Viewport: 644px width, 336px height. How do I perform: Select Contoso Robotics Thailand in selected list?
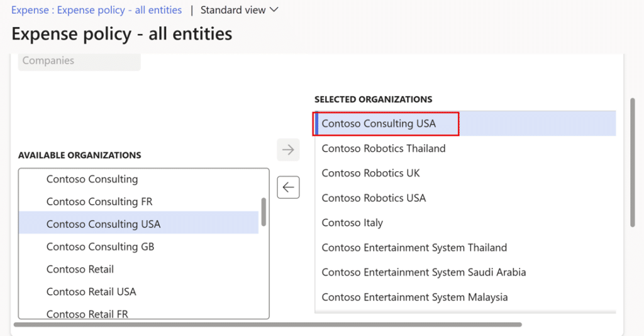coord(383,148)
